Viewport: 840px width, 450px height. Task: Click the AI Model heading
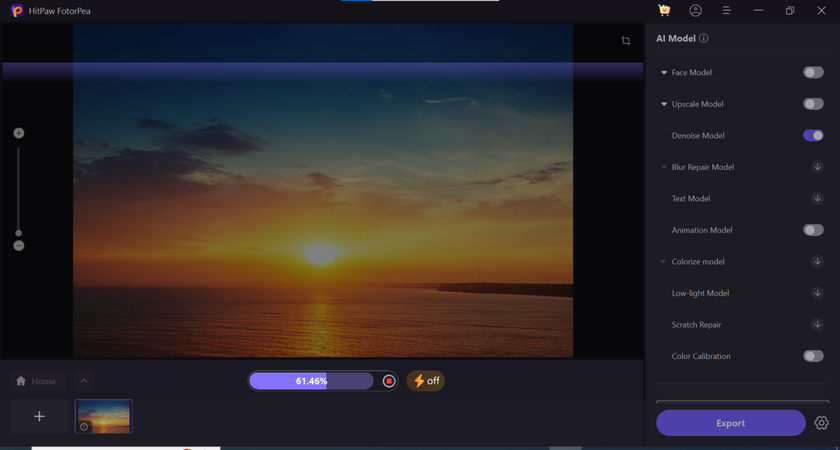coord(676,39)
